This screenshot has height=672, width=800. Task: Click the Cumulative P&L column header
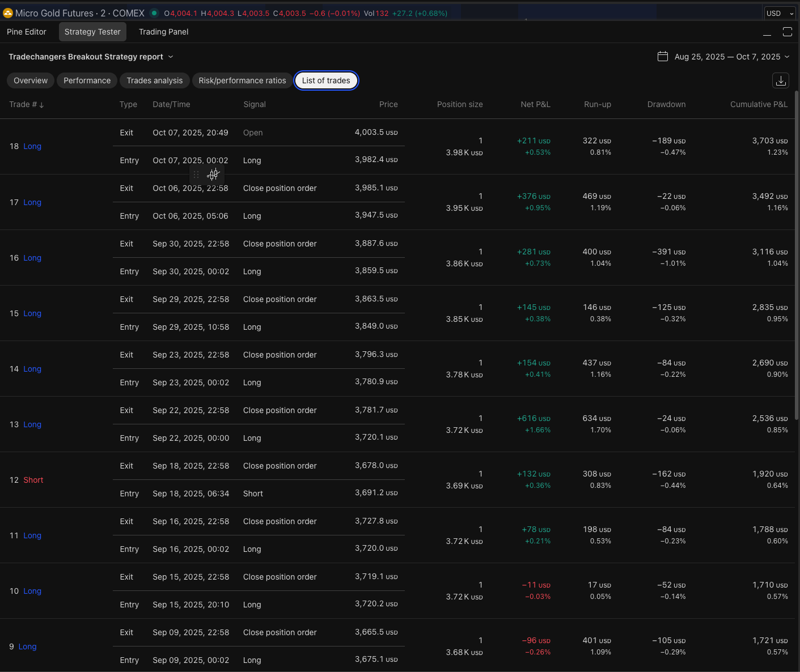759,104
